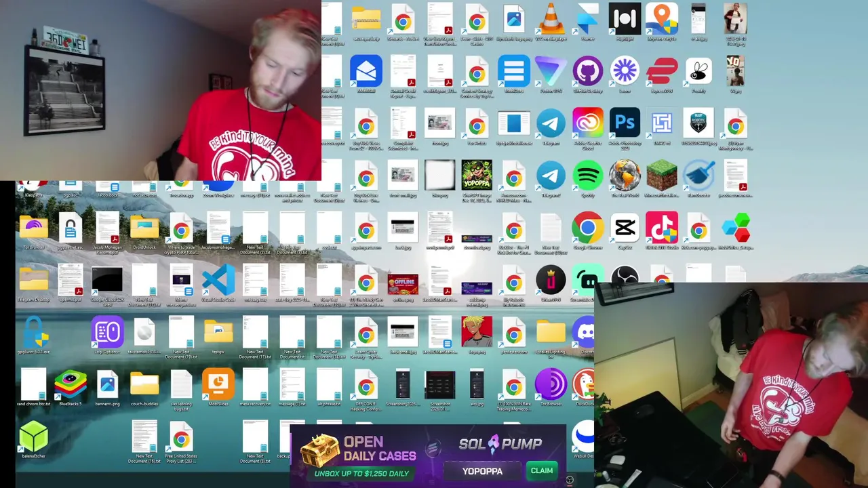Open 'Free United States Proxy List' Chrome shortcut

tap(181, 437)
